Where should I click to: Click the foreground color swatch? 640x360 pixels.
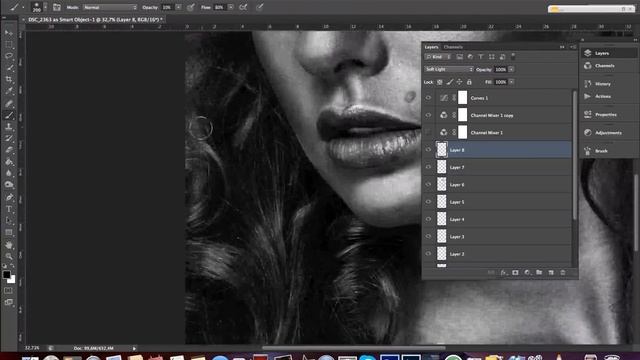7,274
